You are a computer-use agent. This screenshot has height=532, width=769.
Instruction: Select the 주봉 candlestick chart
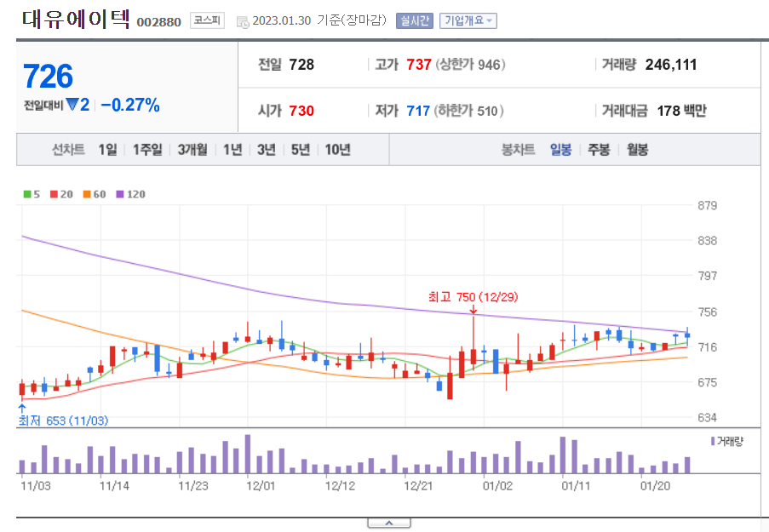point(599,150)
